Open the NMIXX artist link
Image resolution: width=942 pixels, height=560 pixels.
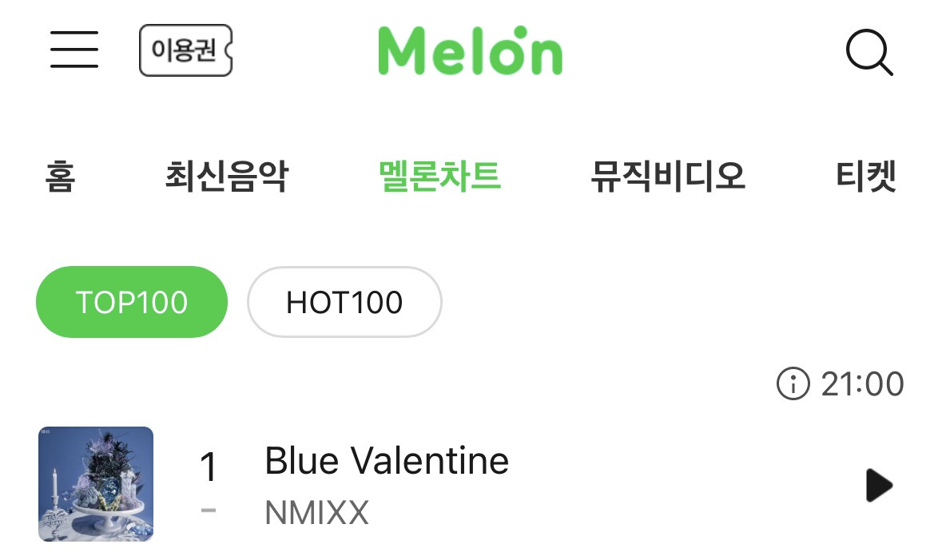tap(316, 513)
